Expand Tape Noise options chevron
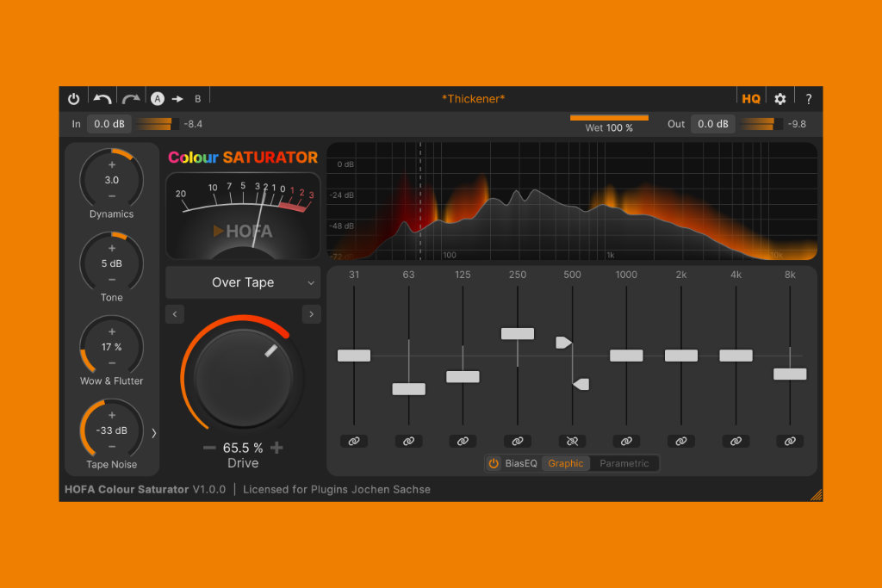 click(x=154, y=433)
